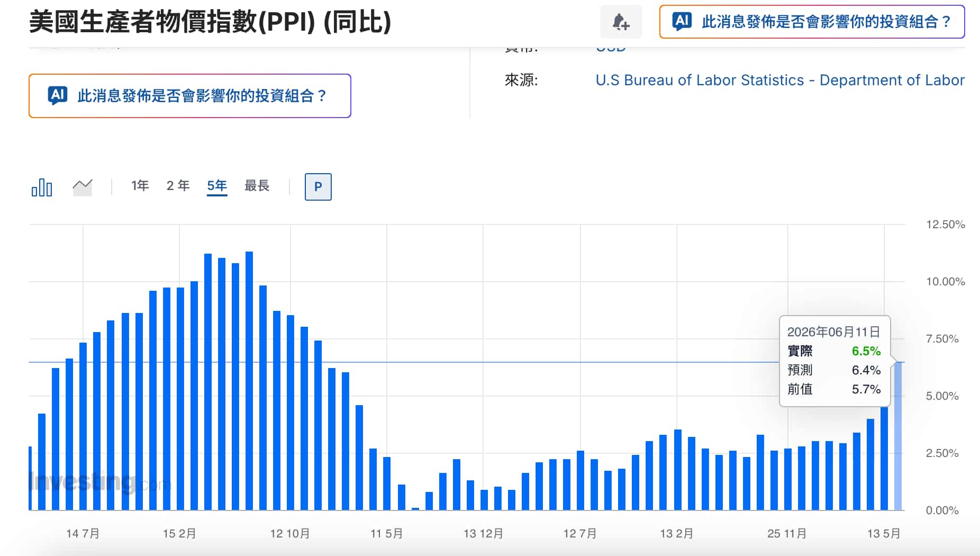Viewport: 980px width, 556px height.
Task: Open U.S Bureau of Labor Statistics link
Action: point(780,80)
